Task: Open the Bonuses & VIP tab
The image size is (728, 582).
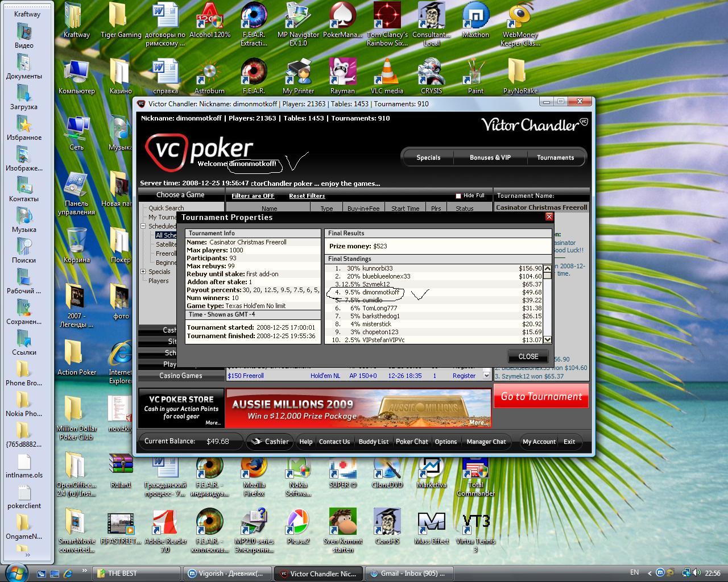Action: [x=490, y=158]
